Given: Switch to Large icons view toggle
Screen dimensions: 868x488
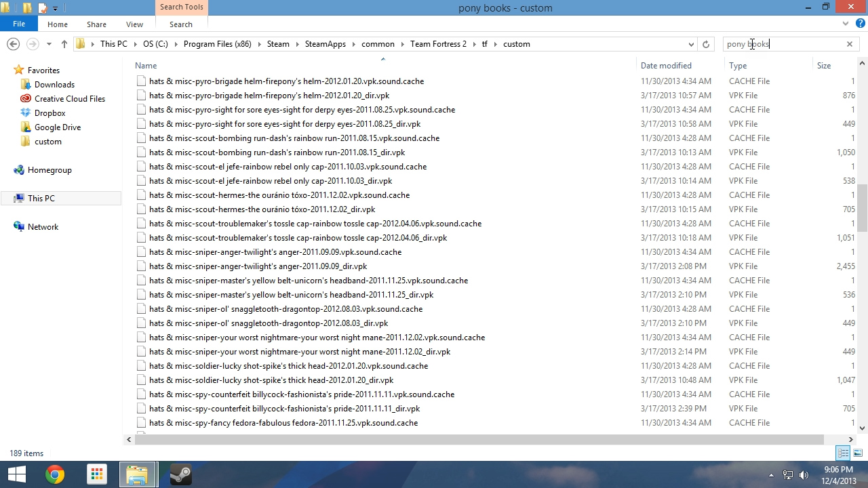Looking at the screenshot, I should point(858,453).
